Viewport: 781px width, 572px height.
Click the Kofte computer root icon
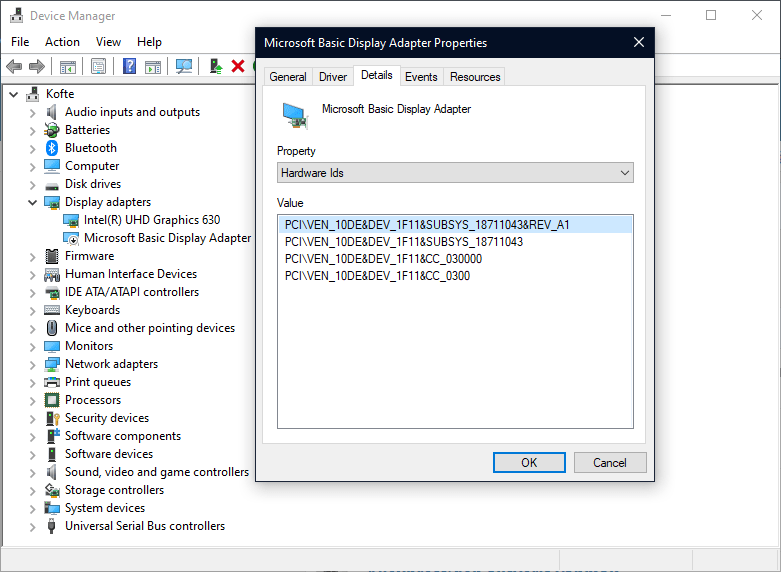[33, 94]
